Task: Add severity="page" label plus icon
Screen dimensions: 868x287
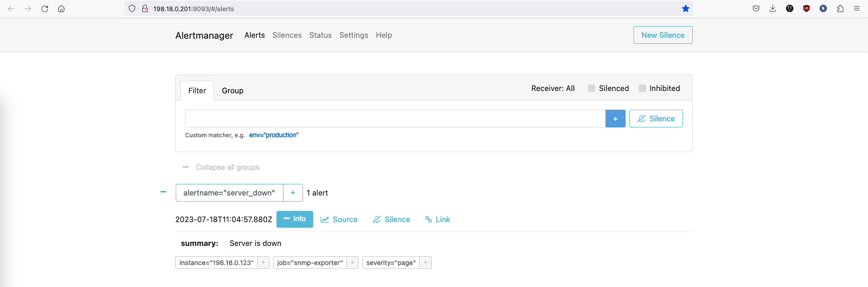Action: (425, 263)
